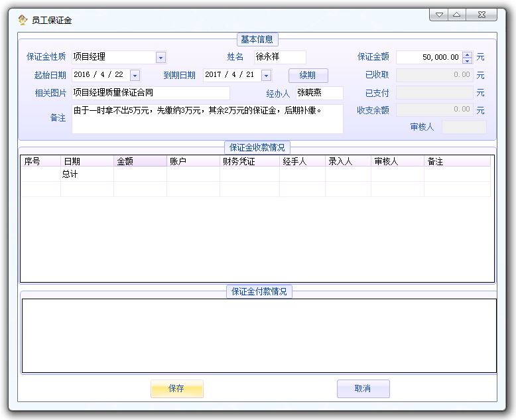Click inside the 备注 multiline text box
This screenshot has height=420, width=516.
207,119
